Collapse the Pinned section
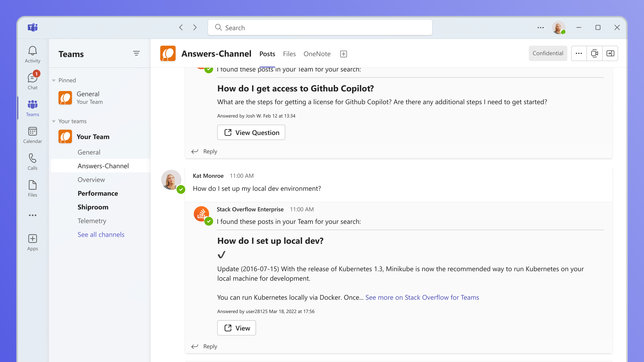 [x=53, y=80]
